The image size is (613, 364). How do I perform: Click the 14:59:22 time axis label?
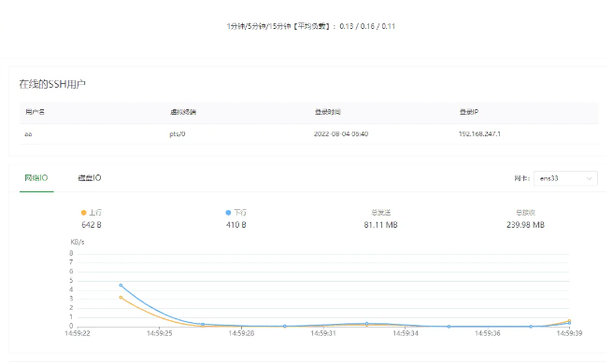(78, 333)
